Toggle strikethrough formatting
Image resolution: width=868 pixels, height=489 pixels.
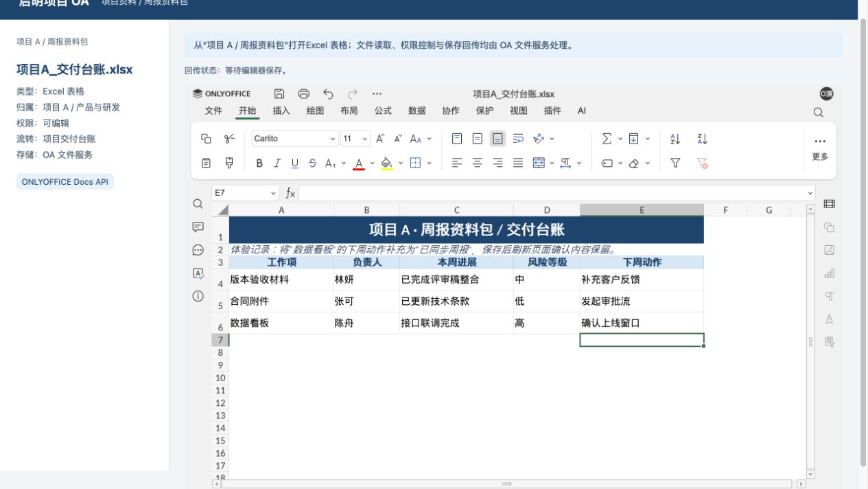pyautogui.click(x=313, y=163)
